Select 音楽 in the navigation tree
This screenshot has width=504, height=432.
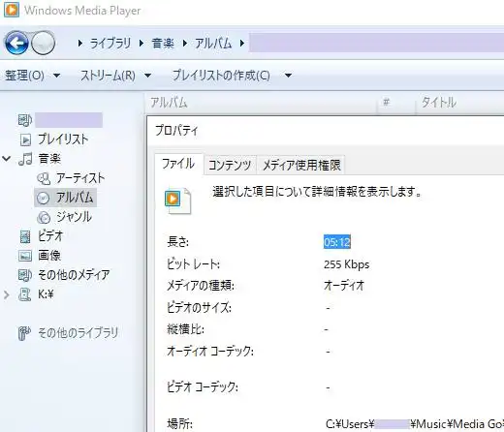(x=49, y=159)
